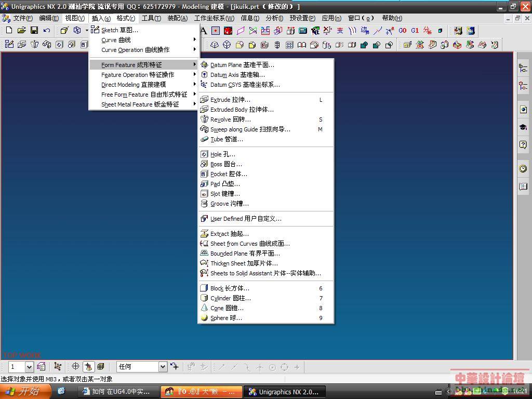Click the calculator-like icon in the top toolbar

click(303, 31)
